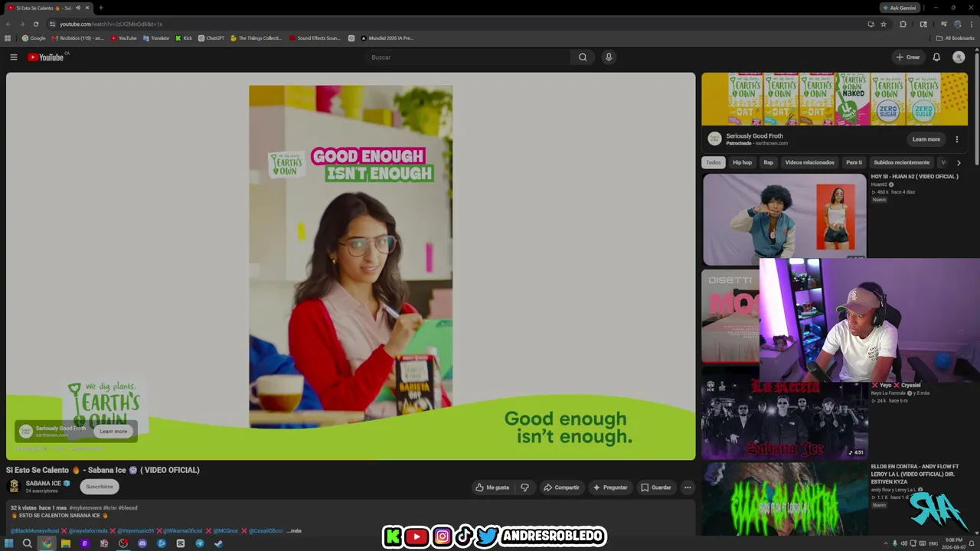
Task: Focus the YouTube 'Buscar' search field
Action: click(468, 57)
